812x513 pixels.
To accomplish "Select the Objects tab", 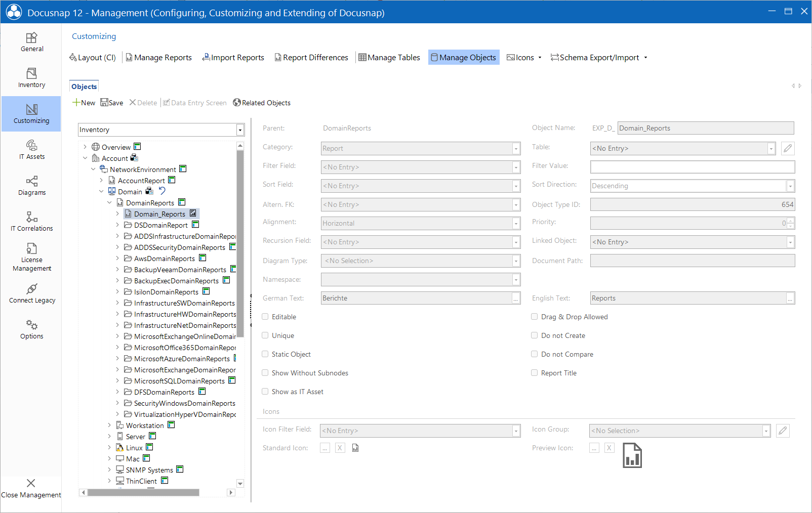I will pos(84,87).
